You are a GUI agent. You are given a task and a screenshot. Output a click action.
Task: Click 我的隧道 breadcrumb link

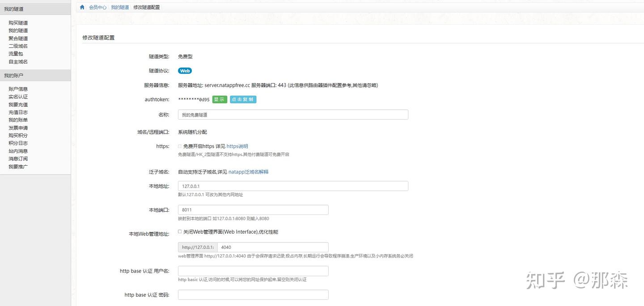click(x=119, y=7)
